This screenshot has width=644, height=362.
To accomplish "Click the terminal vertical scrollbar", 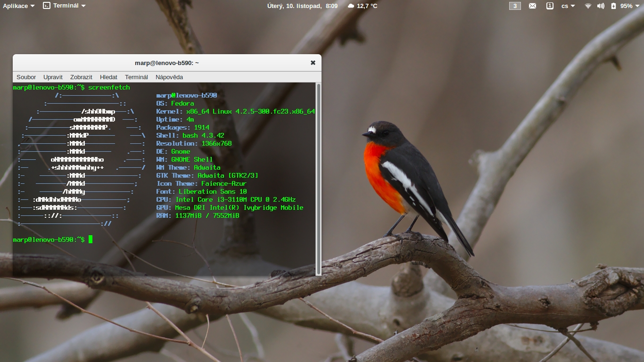I will pos(319,179).
